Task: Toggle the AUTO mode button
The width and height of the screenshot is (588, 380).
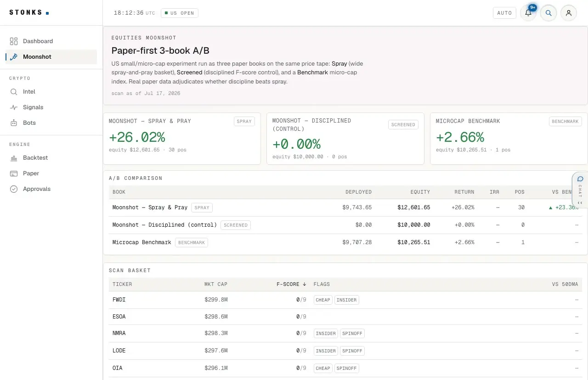Action: coord(504,13)
